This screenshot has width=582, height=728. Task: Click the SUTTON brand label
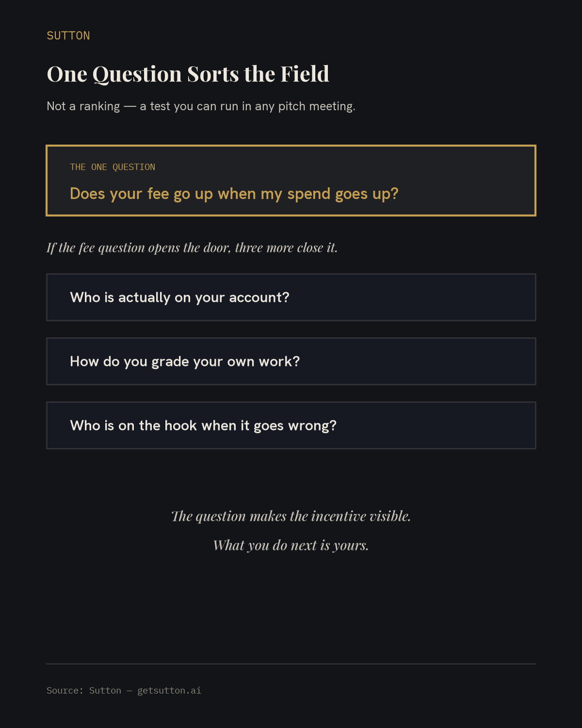[68, 36]
